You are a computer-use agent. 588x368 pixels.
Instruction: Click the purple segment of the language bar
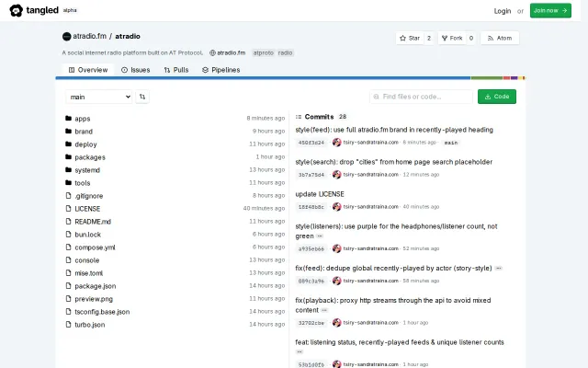coord(514,78)
